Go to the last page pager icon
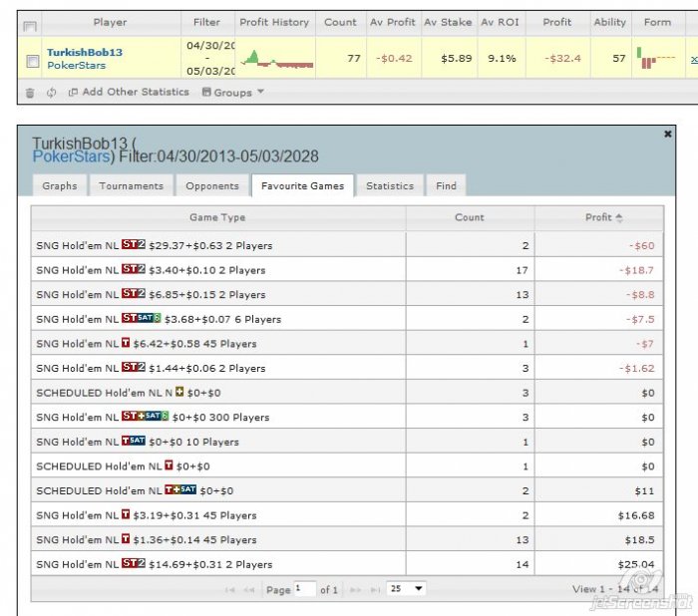The image size is (698, 616). [x=373, y=589]
